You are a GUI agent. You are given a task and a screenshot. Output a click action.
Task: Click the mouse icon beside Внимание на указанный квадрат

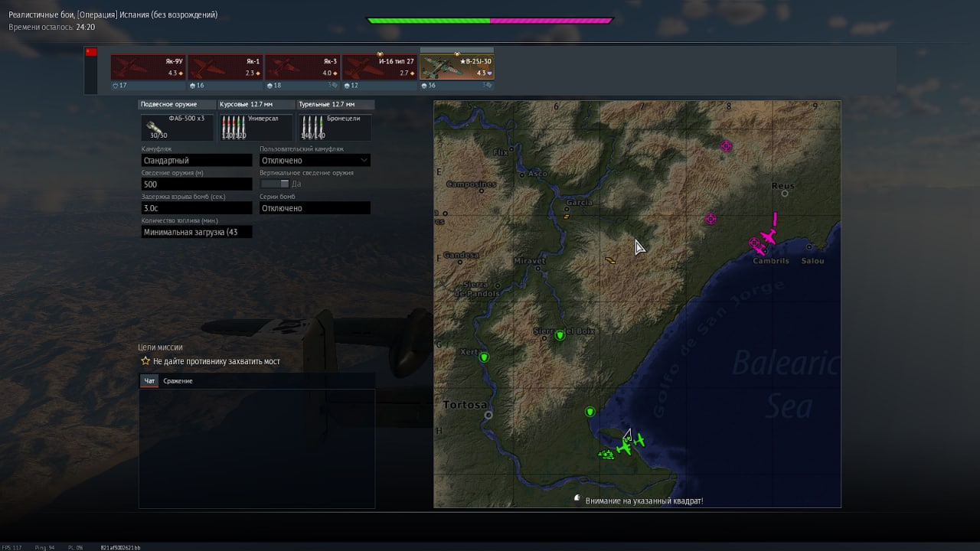[578, 499]
